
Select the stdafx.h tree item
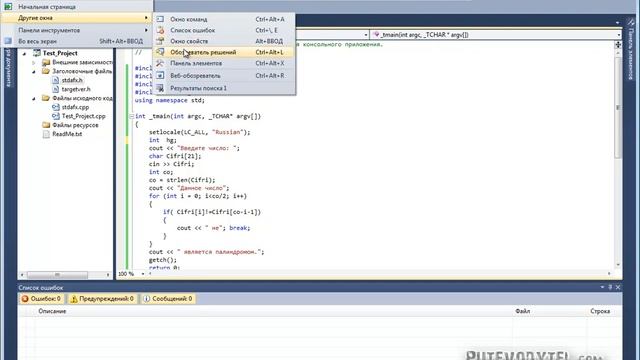(x=72, y=80)
